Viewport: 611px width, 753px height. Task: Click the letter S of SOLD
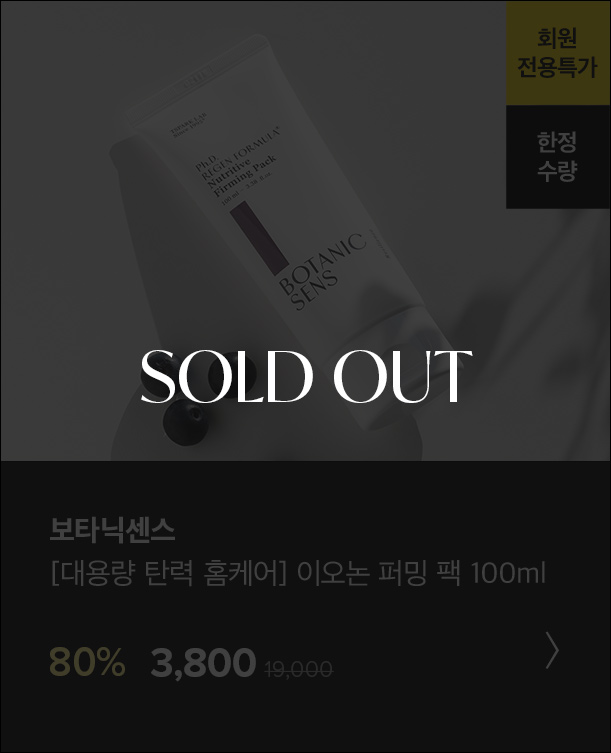(161, 376)
